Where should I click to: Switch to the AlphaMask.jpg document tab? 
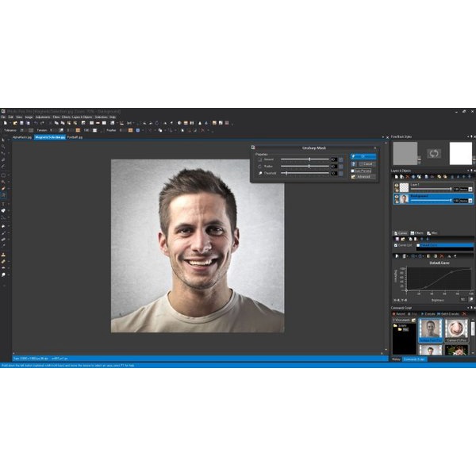pyautogui.click(x=22, y=137)
